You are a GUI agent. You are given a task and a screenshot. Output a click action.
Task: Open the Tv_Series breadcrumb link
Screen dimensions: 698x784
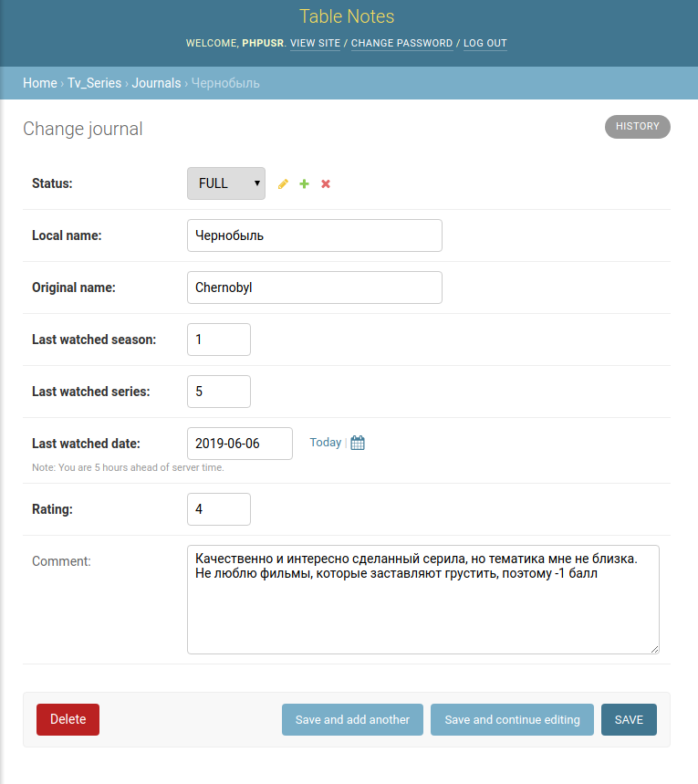pos(95,83)
